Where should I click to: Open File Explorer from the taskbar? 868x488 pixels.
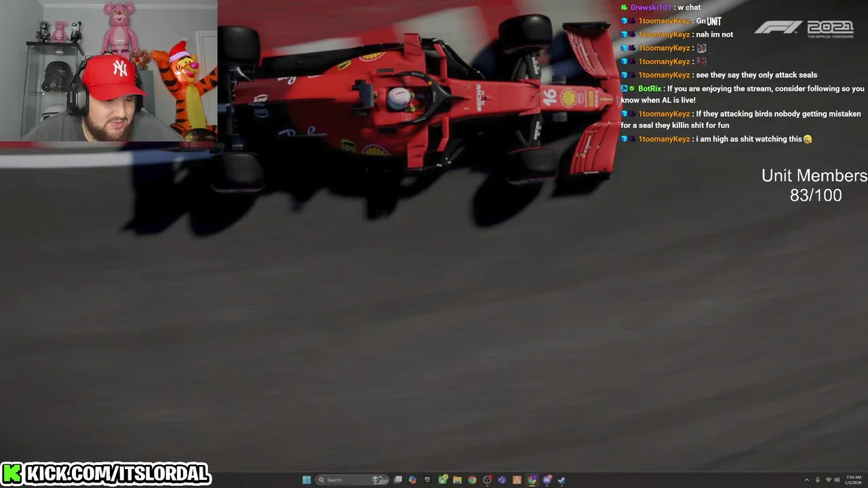pos(457,480)
